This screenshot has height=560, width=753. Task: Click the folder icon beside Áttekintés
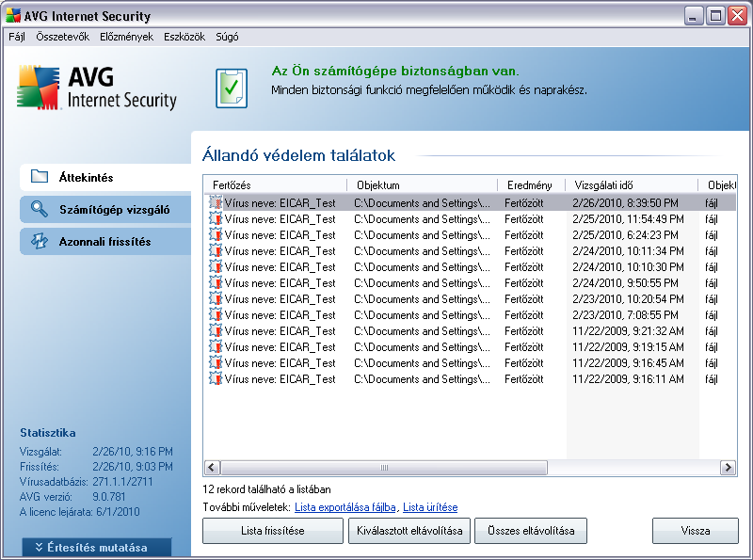click(40, 177)
